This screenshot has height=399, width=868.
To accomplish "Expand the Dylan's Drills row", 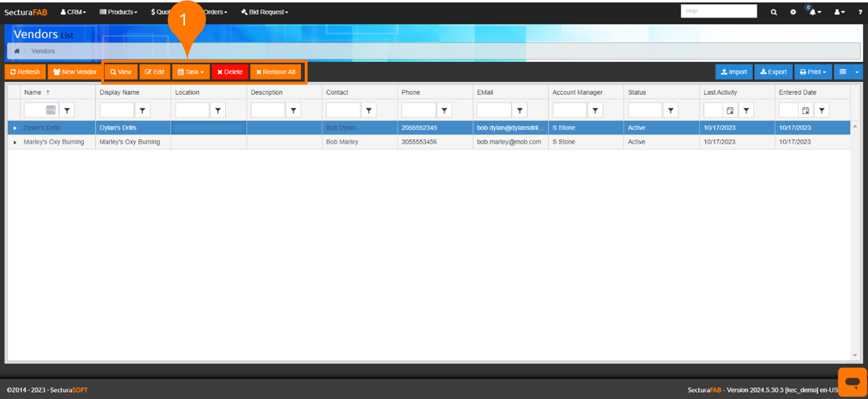I will [15, 128].
